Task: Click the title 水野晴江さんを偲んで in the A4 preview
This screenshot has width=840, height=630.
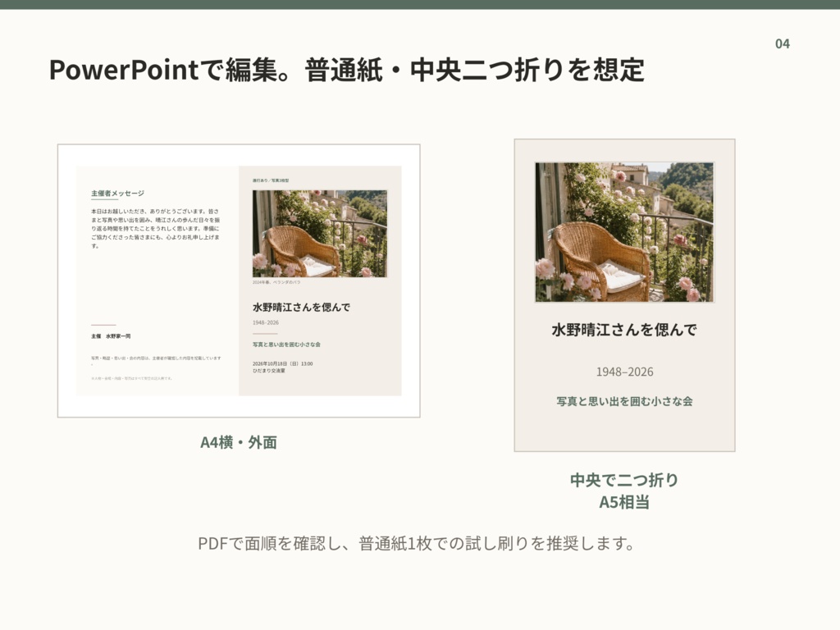Action: 302,308
